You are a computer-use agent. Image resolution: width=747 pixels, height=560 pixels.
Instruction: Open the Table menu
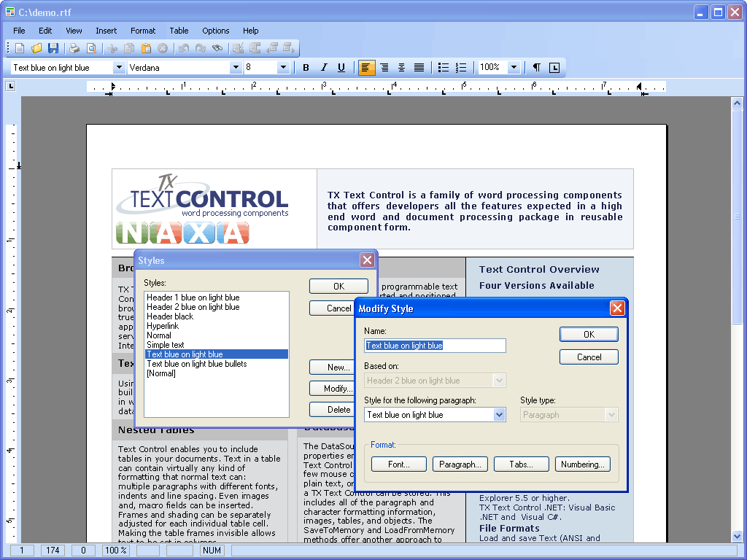[179, 31]
